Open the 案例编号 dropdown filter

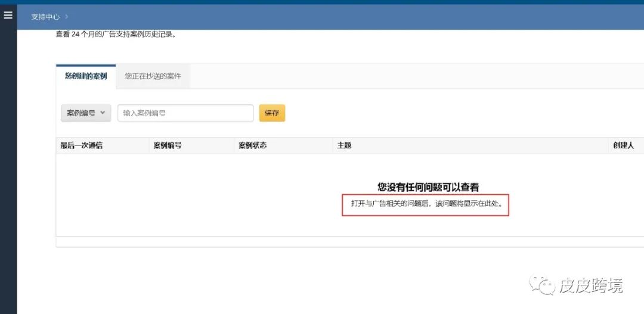86,113
